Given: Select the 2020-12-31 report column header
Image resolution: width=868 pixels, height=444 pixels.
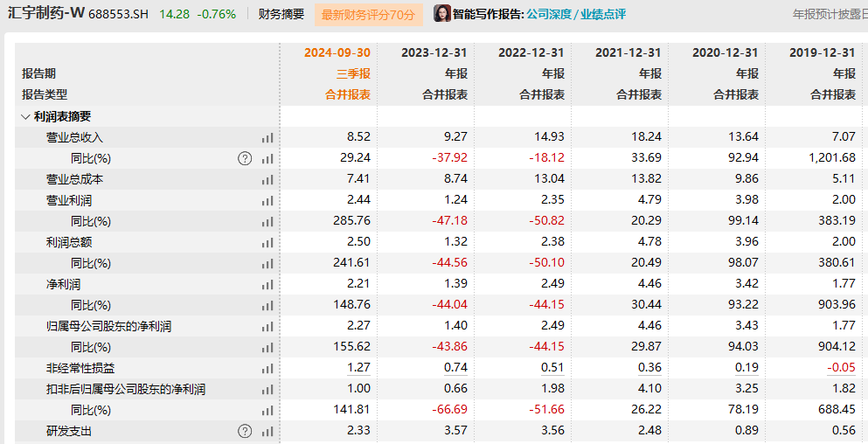Looking at the screenshot, I should (726, 52).
